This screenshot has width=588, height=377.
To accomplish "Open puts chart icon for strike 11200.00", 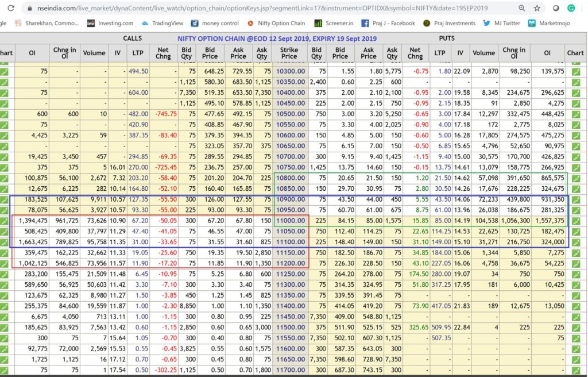I will (x=576, y=264).
